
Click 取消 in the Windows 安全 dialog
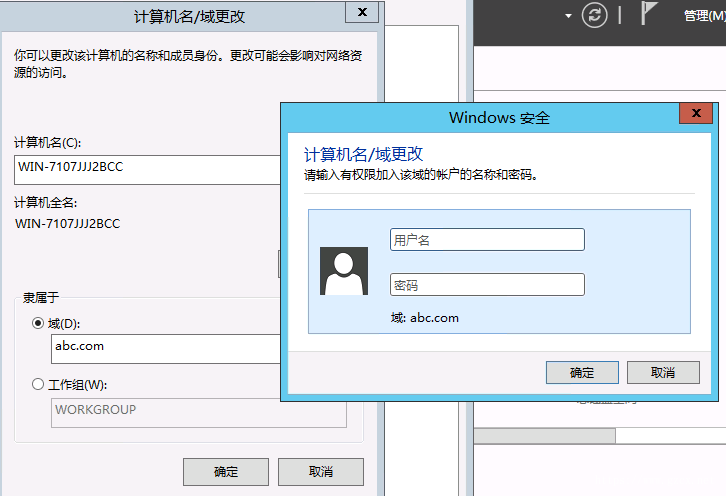[663, 372]
